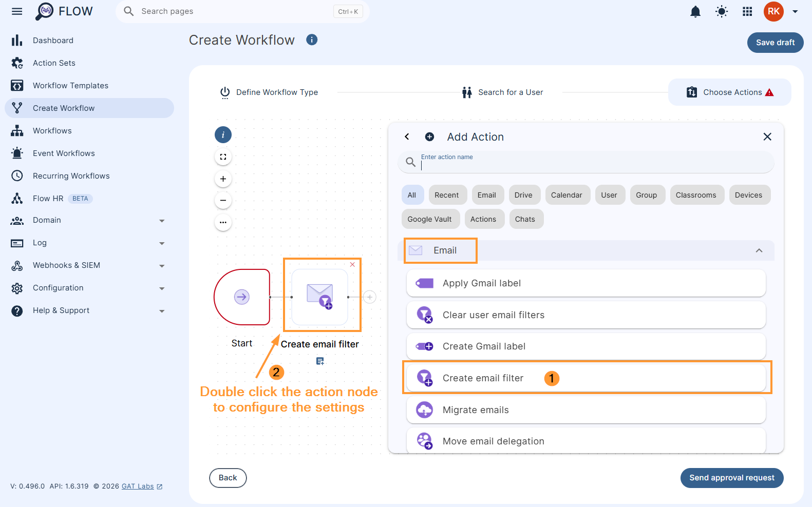
Task: Select the All filter chip
Action: coord(412,195)
